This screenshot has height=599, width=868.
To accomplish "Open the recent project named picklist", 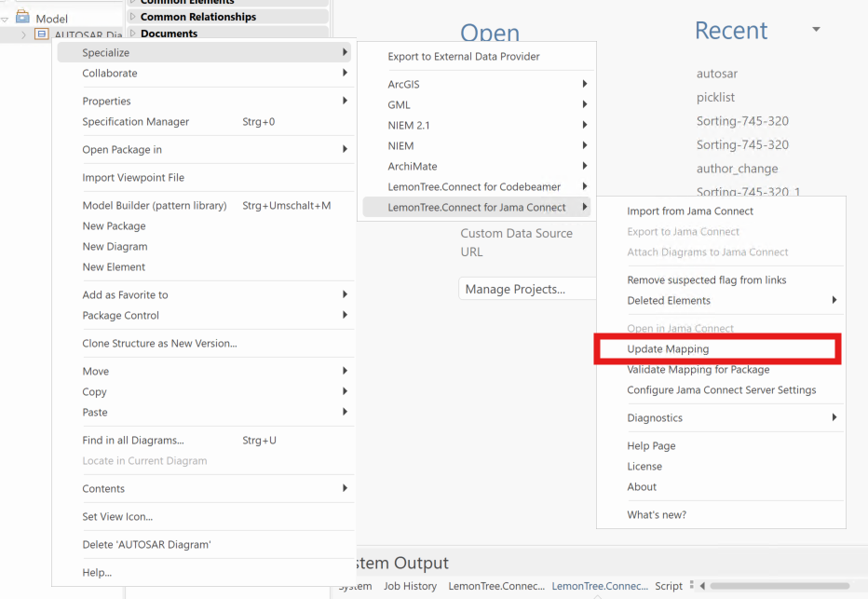I will pyautogui.click(x=715, y=97).
